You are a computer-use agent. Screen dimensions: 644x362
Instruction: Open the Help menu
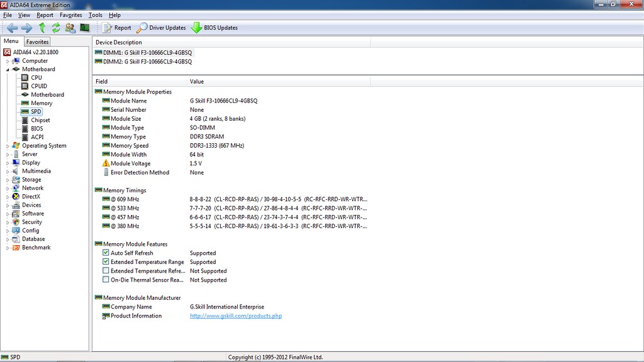click(114, 15)
